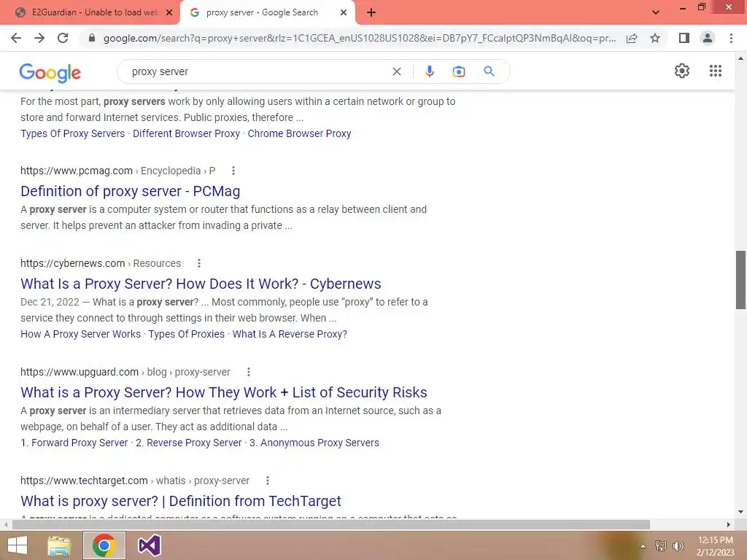Focus the Google search input field
The image size is (747, 560).
tap(258, 71)
